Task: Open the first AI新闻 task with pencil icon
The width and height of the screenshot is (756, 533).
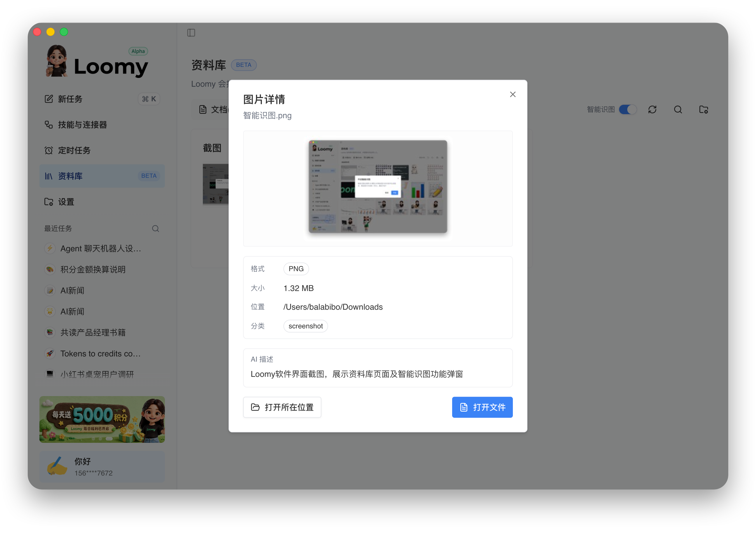Action: pos(102,291)
